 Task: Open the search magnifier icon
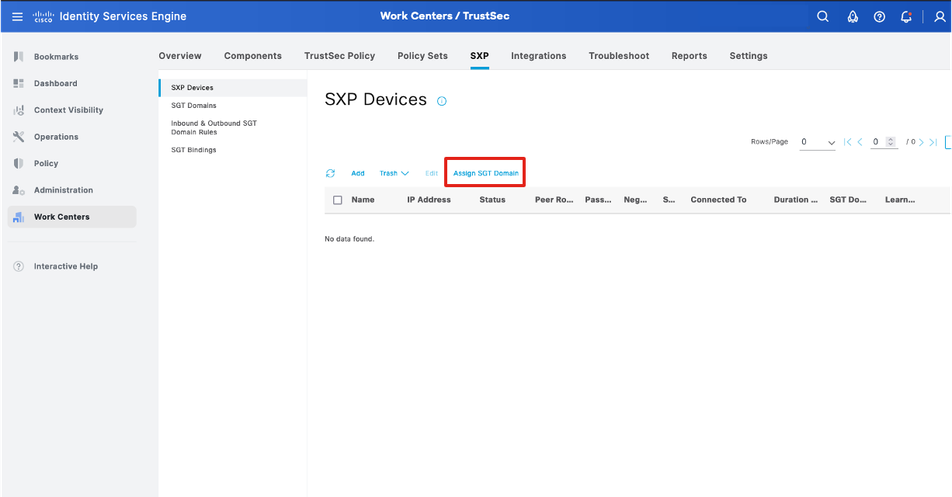[x=823, y=16]
